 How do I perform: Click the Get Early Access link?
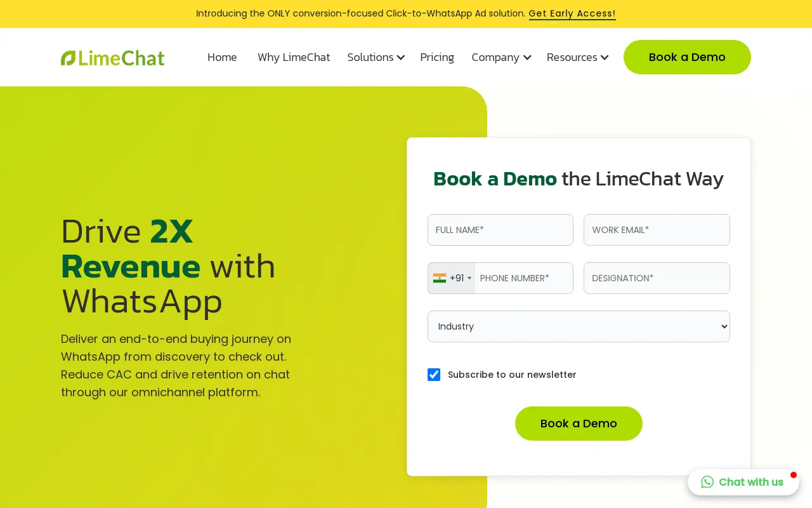(572, 13)
